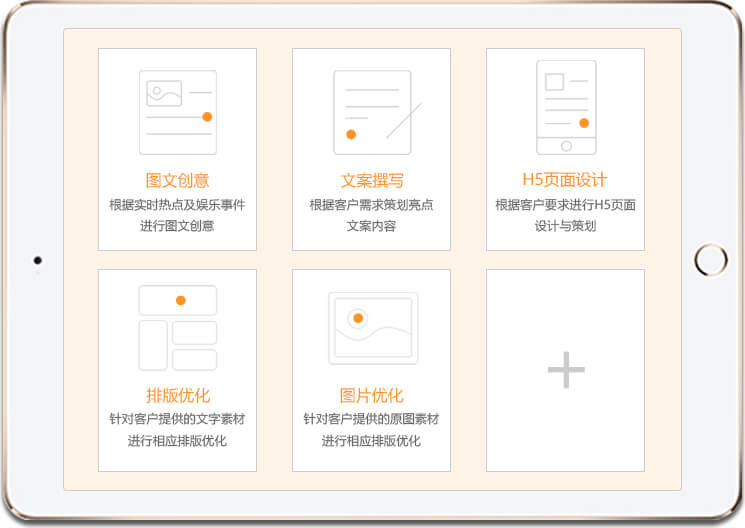The height and width of the screenshot is (528, 745).
Task: Select the 排版优化 orange heading
Action: (177, 395)
